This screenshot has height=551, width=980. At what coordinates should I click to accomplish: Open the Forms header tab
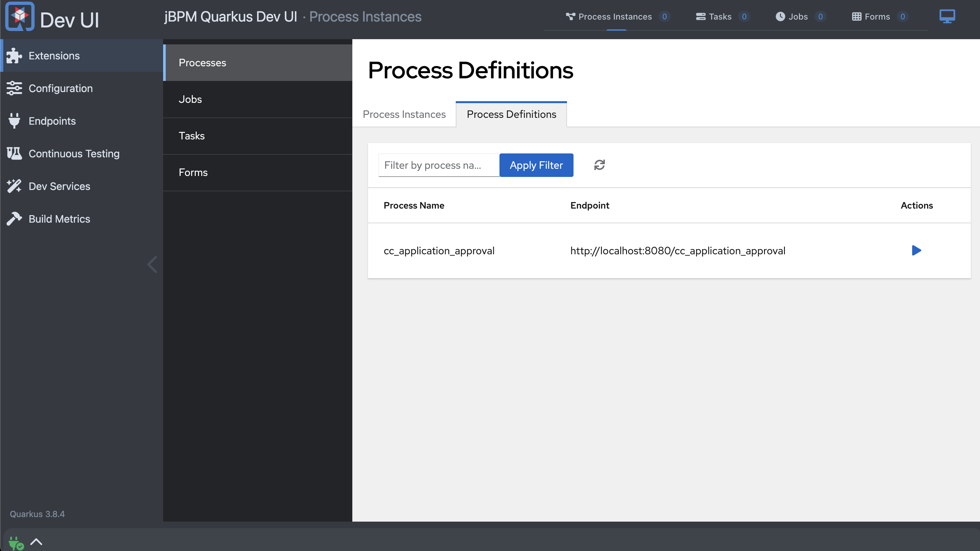click(879, 16)
